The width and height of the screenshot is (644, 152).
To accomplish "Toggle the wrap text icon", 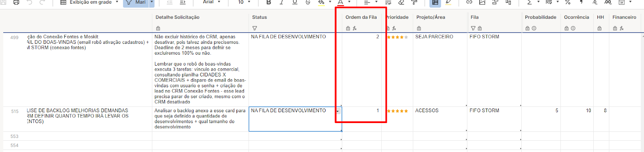I will pos(388,2).
